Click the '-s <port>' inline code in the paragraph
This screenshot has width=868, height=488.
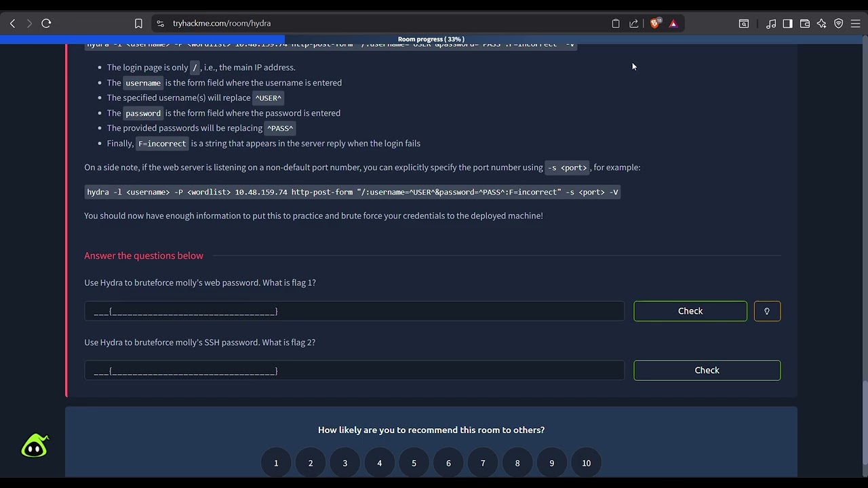click(568, 167)
